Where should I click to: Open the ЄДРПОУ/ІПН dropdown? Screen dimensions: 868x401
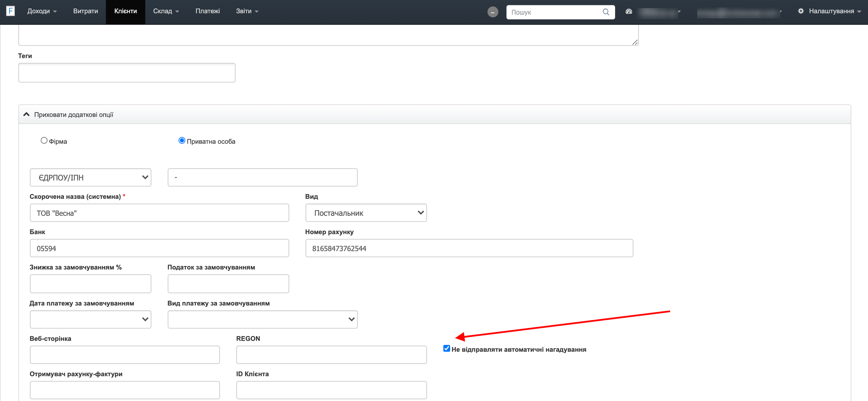[90, 177]
